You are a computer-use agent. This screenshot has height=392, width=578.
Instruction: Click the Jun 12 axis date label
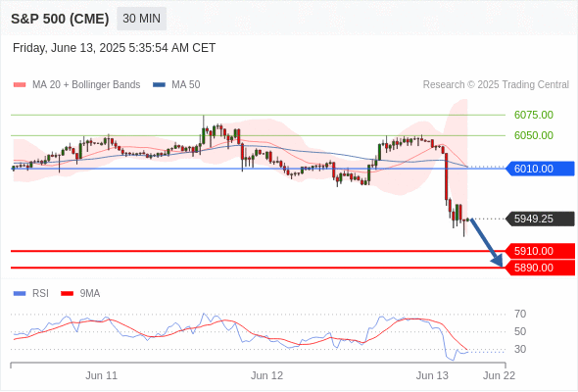coord(266,375)
